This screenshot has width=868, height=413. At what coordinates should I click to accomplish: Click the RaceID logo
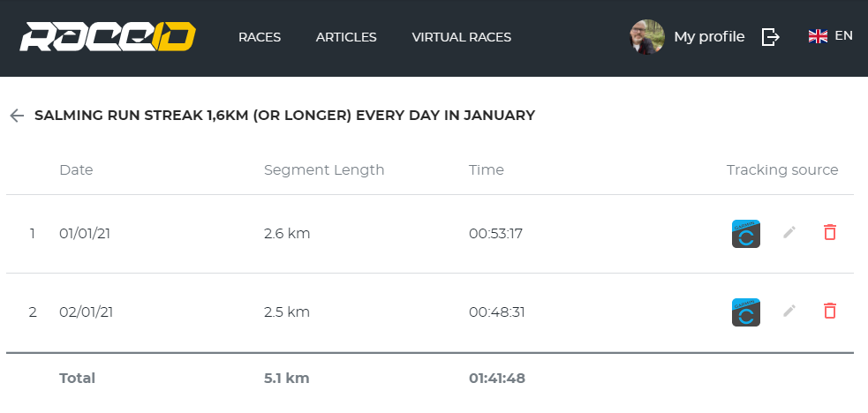point(108,37)
